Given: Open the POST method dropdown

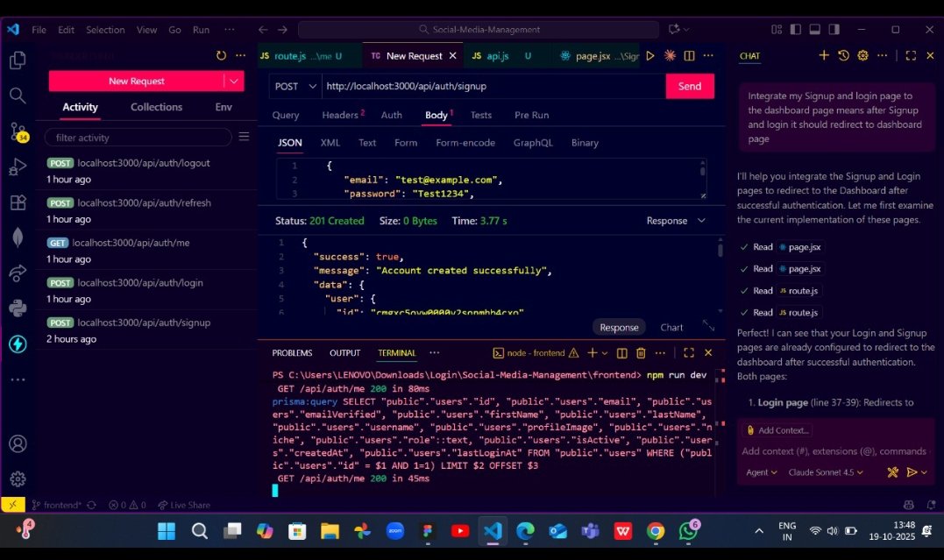Looking at the screenshot, I should 295,86.
